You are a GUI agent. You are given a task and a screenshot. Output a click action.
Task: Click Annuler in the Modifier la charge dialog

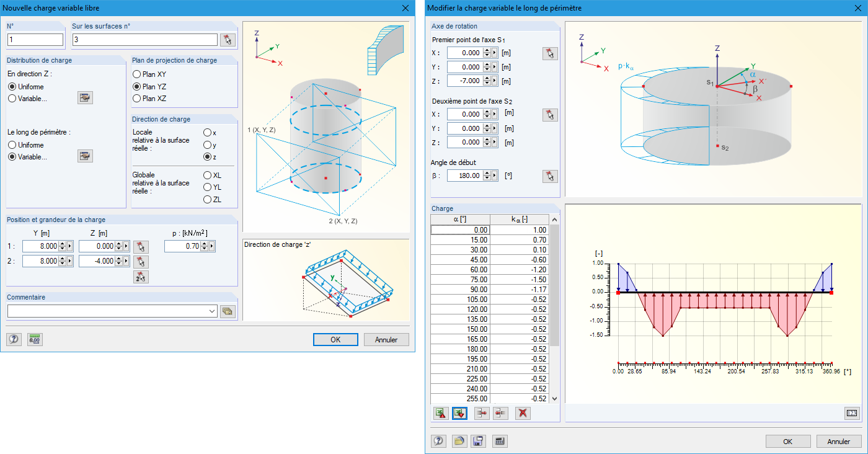[839, 441]
